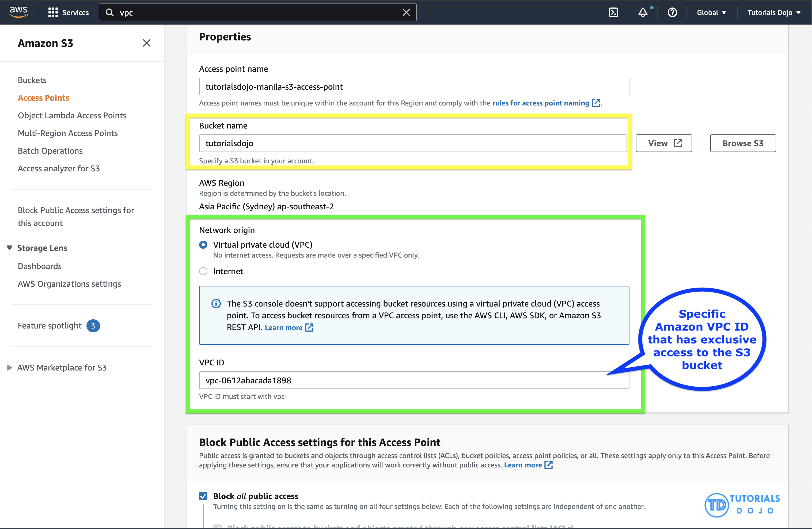Image resolution: width=812 pixels, height=529 pixels.
Task: Focus the Access point name field
Action: [x=414, y=87]
